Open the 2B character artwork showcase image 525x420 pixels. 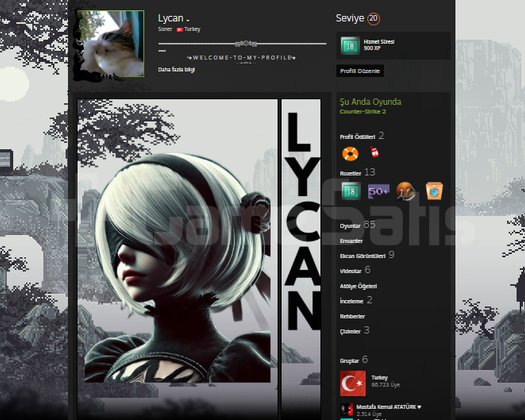pyautogui.click(x=177, y=259)
